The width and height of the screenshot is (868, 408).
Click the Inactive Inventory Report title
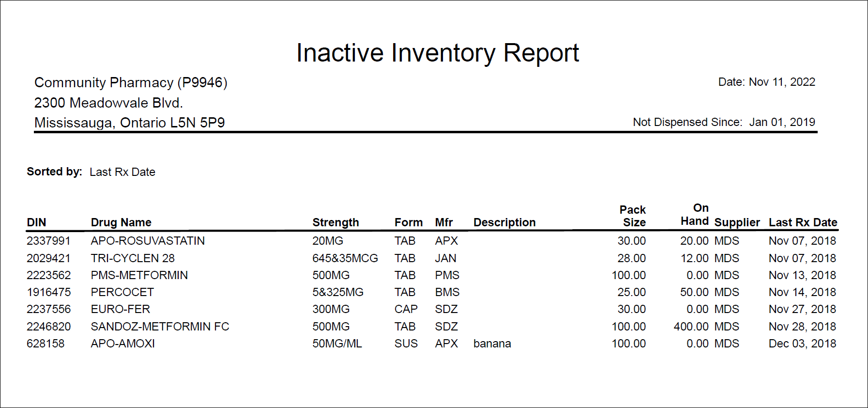coord(437,53)
